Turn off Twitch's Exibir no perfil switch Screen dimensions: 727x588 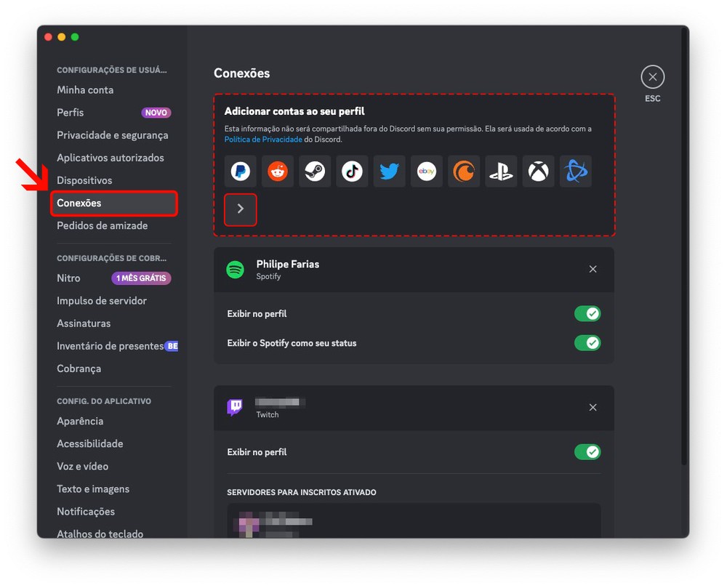click(587, 452)
